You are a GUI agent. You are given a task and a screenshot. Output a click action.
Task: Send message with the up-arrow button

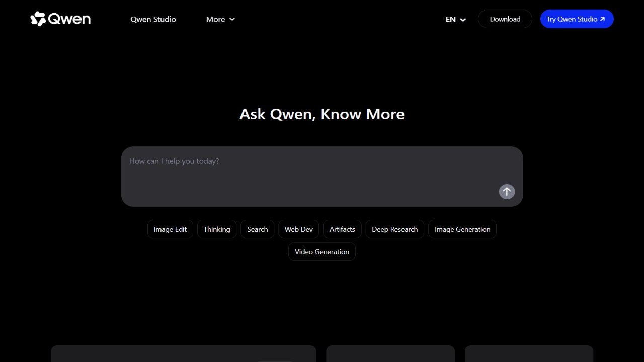point(507,191)
